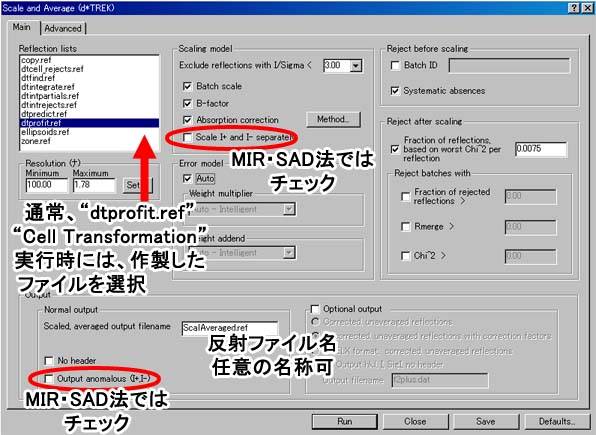Close the Scale and Average dialog
The width and height of the screenshot is (596, 435).
pyautogui.click(x=587, y=8)
